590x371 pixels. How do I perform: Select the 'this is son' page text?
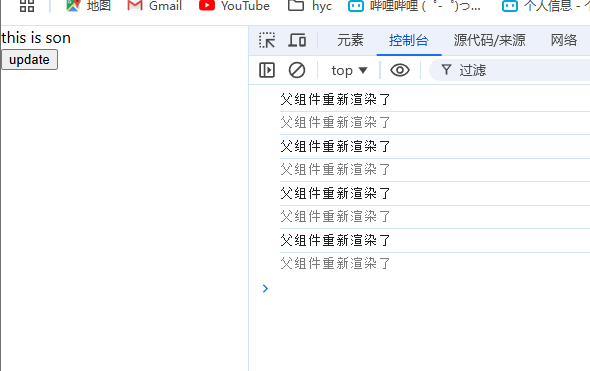coord(36,38)
